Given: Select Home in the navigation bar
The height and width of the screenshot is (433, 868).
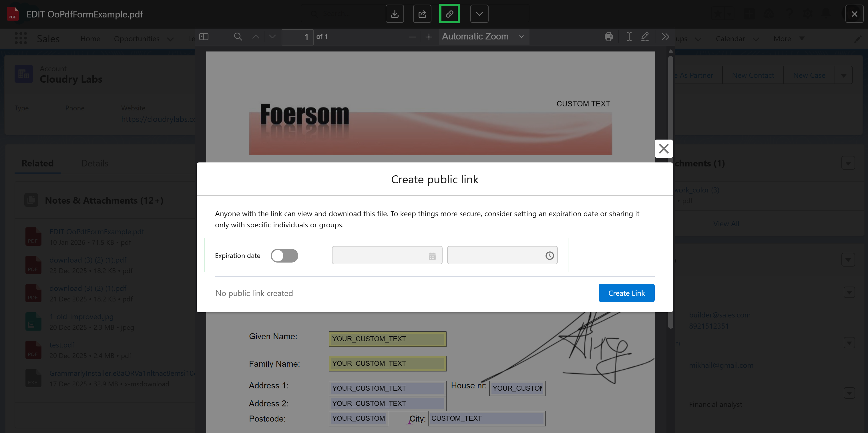Looking at the screenshot, I should [x=90, y=38].
